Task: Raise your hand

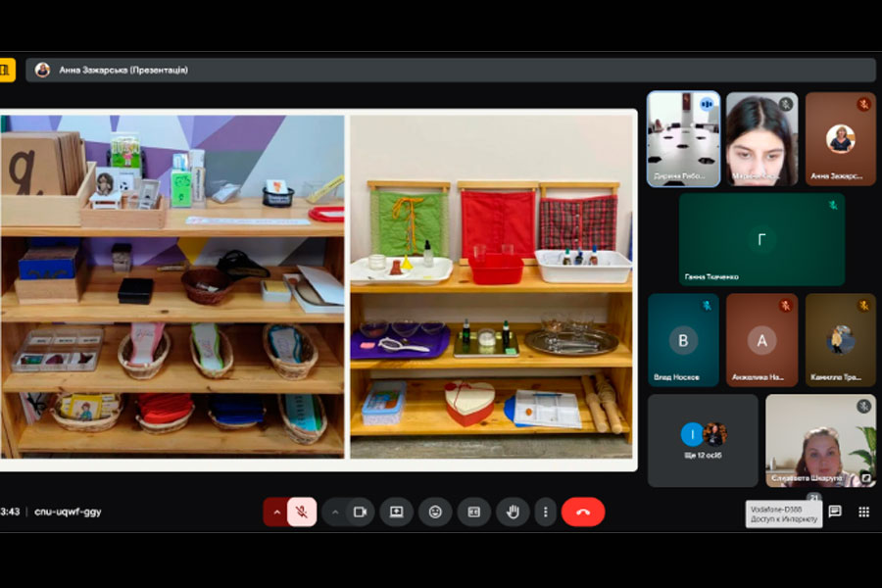Action: click(x=513, y=512)
